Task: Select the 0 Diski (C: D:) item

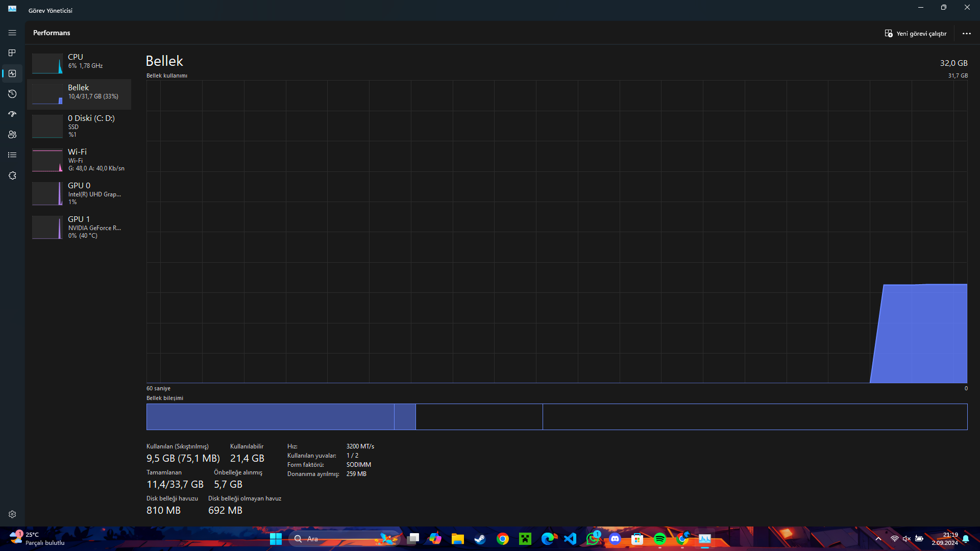Action: point(80,126)
